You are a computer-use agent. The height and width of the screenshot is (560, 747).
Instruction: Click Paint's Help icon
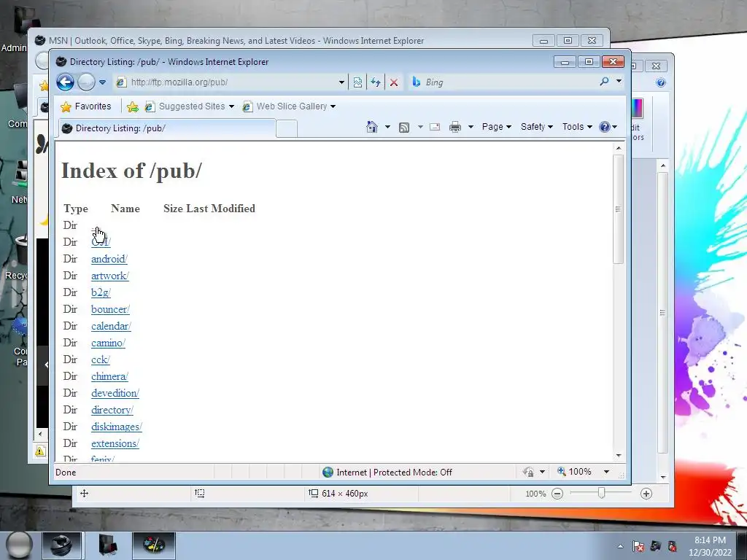tap(661, 83)
